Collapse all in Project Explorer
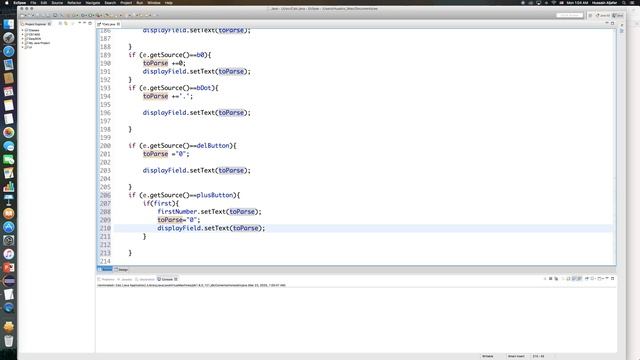This screenshot has width=640, height=360. click(60, 24)
